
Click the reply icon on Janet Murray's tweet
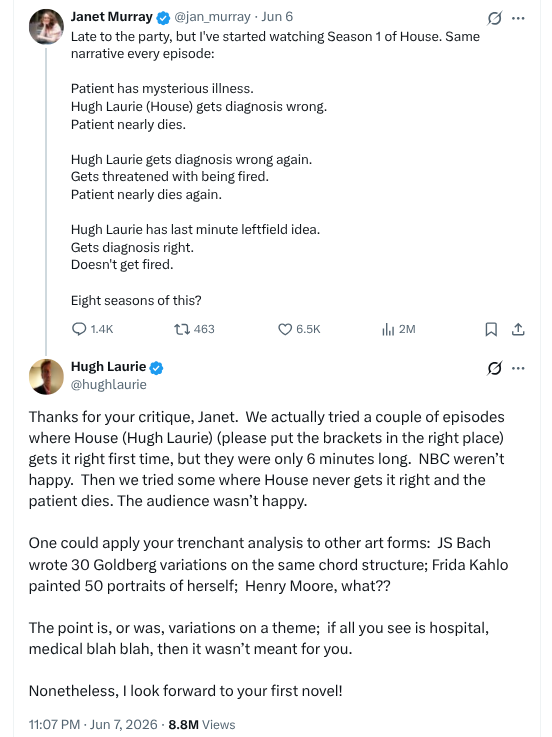[x=79, y=329]
